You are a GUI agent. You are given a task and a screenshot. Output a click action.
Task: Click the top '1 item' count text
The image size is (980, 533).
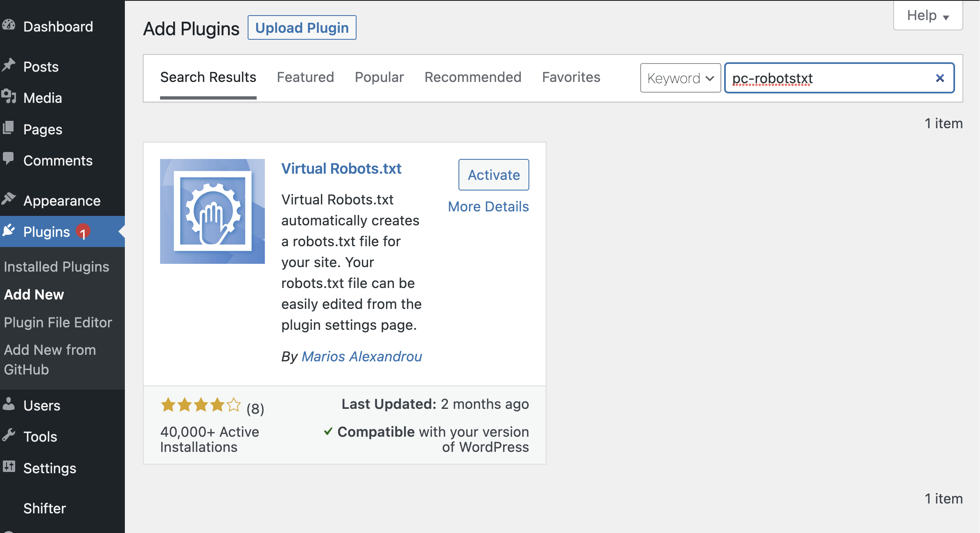[x=944, y=123]
